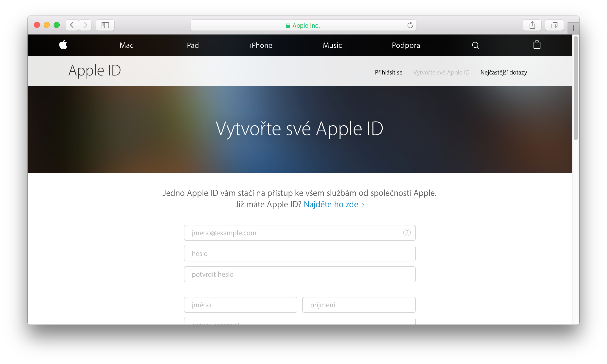Open Nejčastější dotazy link
The width and height of the screenshot is (607, 364).
(504, 73)
